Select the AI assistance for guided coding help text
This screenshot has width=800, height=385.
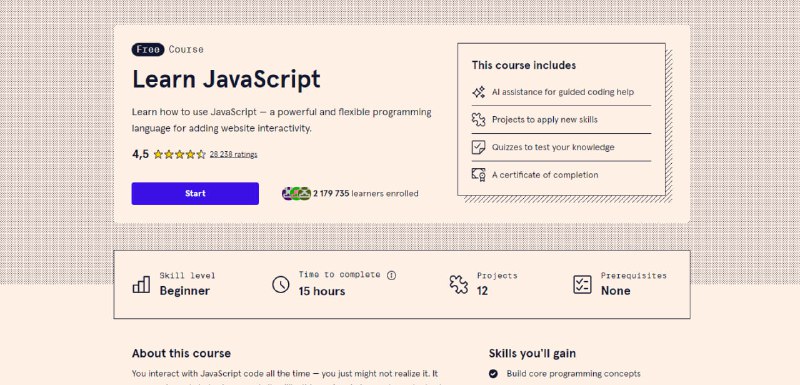pyautogui.click(x=563, y=92)
